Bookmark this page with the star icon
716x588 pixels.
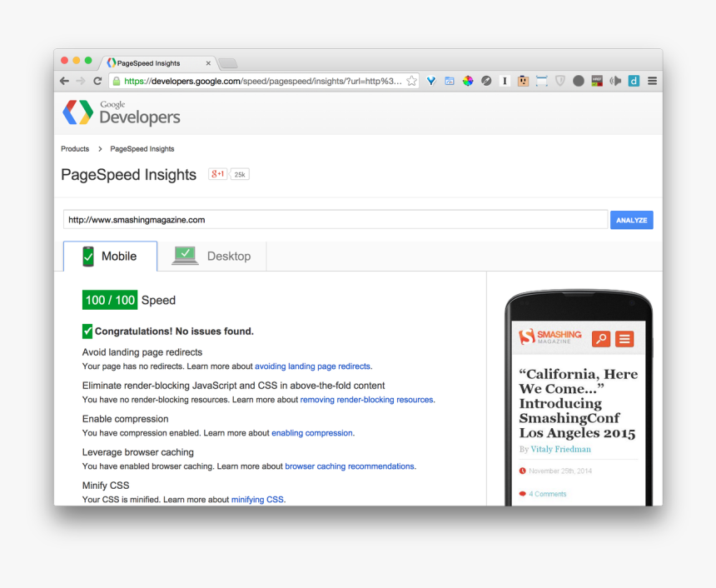coord(411,81)
